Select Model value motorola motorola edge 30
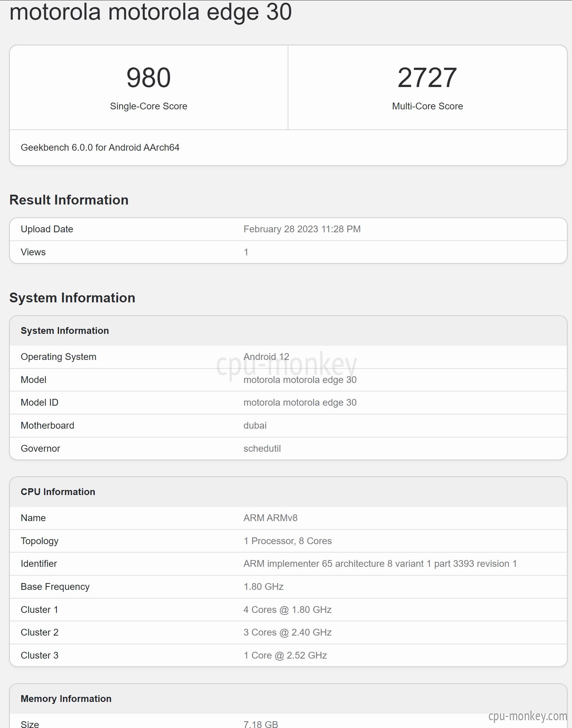The image size is (572, 728). [x=300, y=380]
